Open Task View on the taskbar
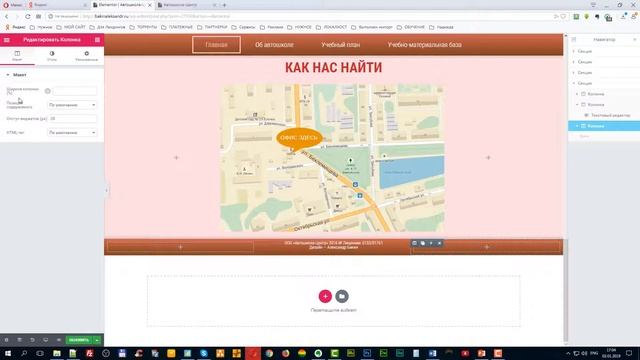The image size is (640, 360). pos(40,353)
